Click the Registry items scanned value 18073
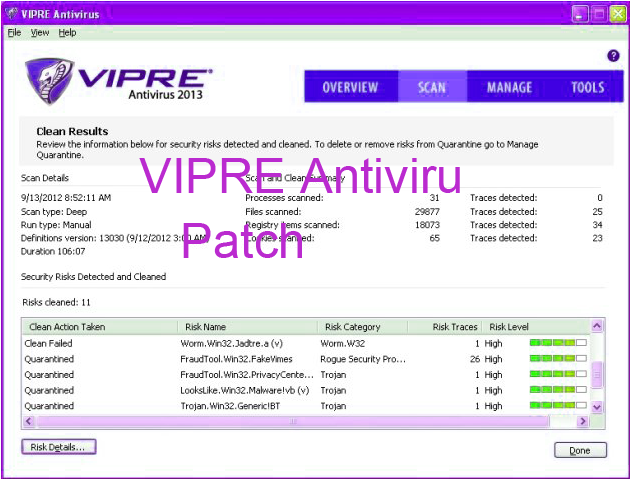Image resolution: width=630 pixels, height=479 pixels. pyautogui.click(x=428, y=225)
